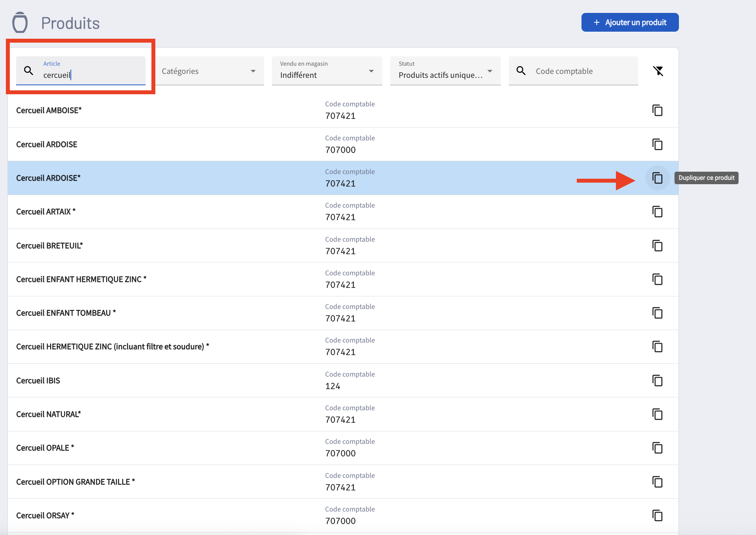Open the Cercueil IBIS row
The width and height of the screenshot is (756, 535).
[x=343, y=381]
